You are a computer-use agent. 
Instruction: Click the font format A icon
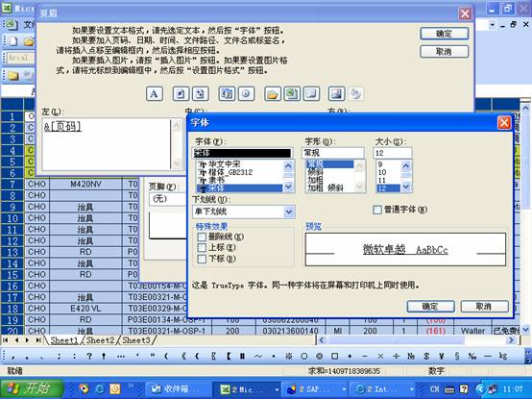click(154, 93)
